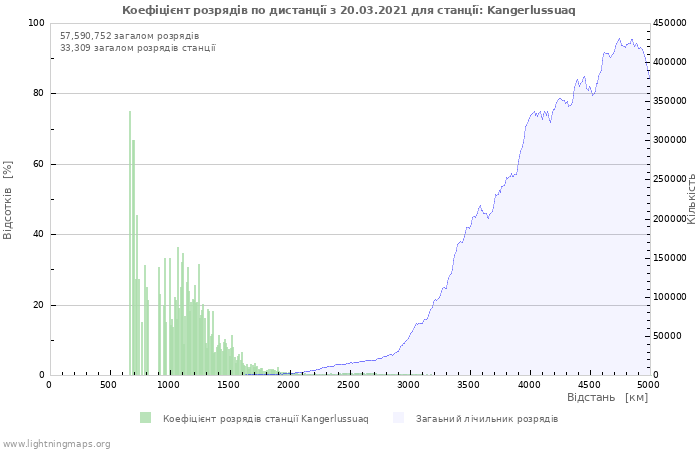Click the '57,590,752 загалом розрядів' text
This screenshot has width=700, height=450.
tap(129, 35)
